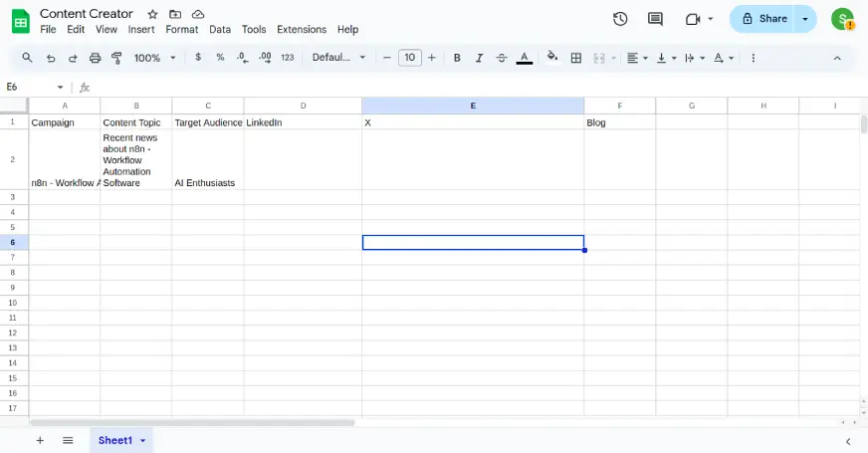Image resolution: width=868 pixels, height=453 pixels.
Task: Click the horizontal scrollbar
Action: (192, 422)
